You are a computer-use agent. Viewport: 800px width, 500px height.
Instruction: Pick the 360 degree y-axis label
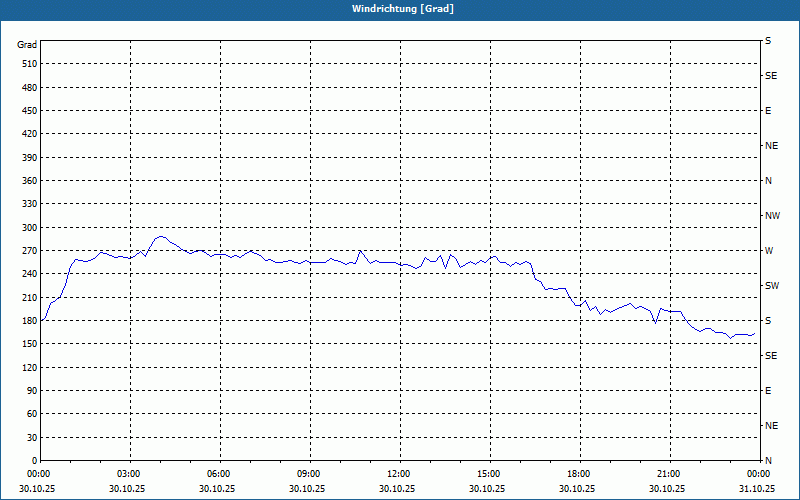point(30,181)
